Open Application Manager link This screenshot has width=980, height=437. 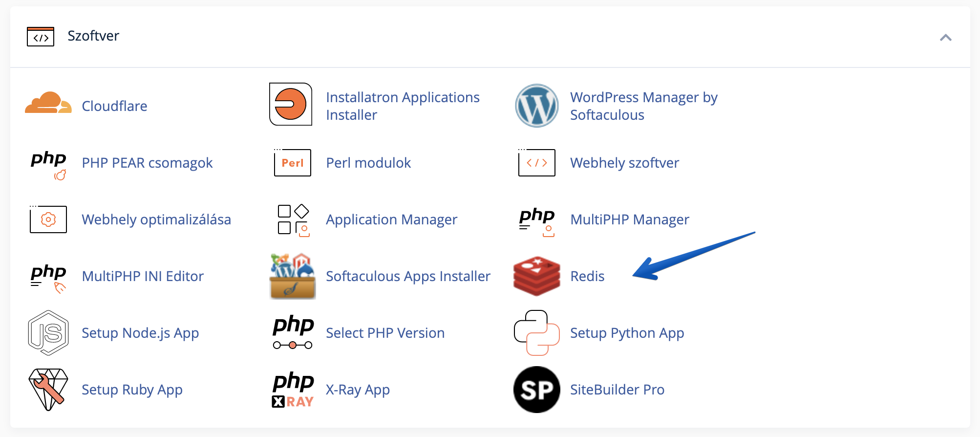(x=391, y=219)
